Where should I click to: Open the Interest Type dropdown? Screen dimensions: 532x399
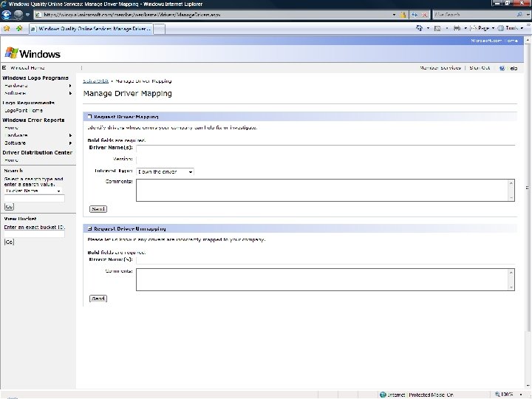tap(165, 171)
